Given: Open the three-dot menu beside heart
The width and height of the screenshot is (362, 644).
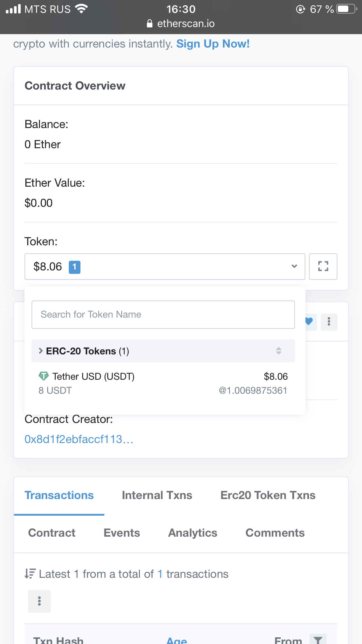Looking at the screenshot, I should pyautogui.click(x=329, y=322).
